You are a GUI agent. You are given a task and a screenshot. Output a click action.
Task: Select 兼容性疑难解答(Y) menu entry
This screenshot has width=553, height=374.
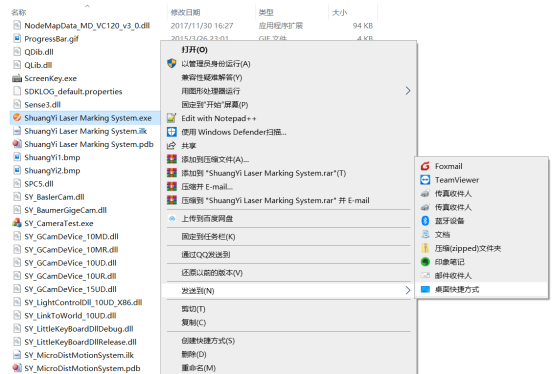tap(288, 77)
